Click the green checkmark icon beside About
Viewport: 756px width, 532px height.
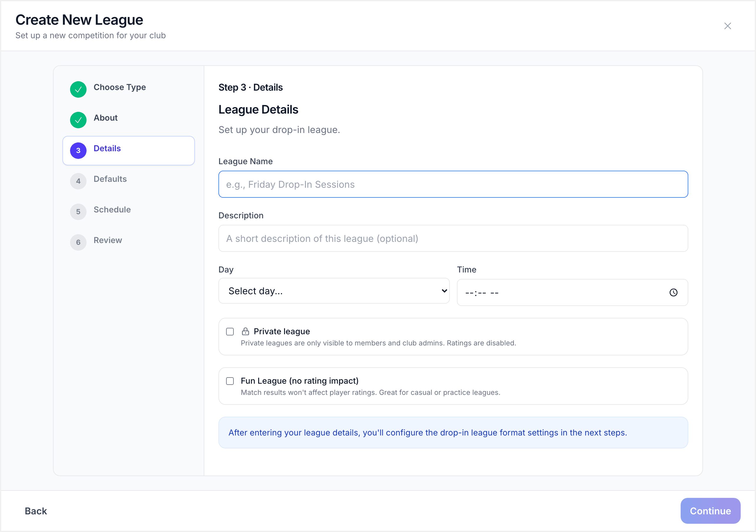78,120
